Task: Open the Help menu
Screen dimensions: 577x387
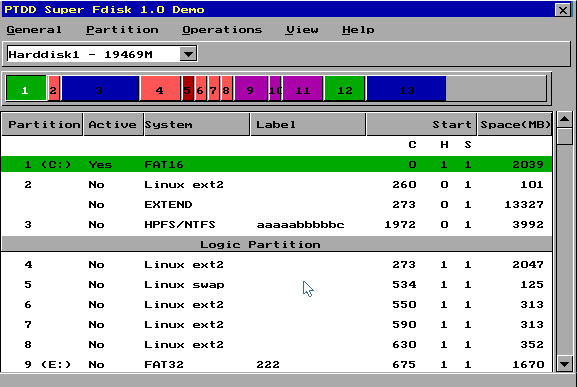Action: (358, 30)
